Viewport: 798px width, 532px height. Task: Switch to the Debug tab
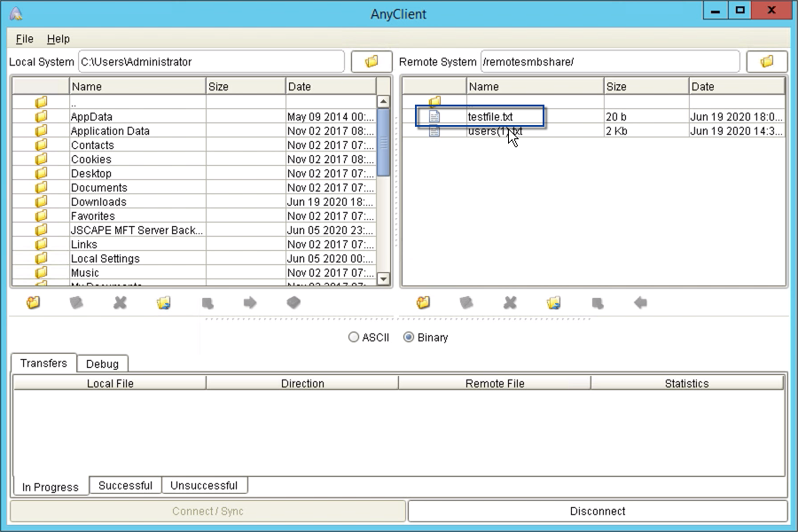pos(102,364)
